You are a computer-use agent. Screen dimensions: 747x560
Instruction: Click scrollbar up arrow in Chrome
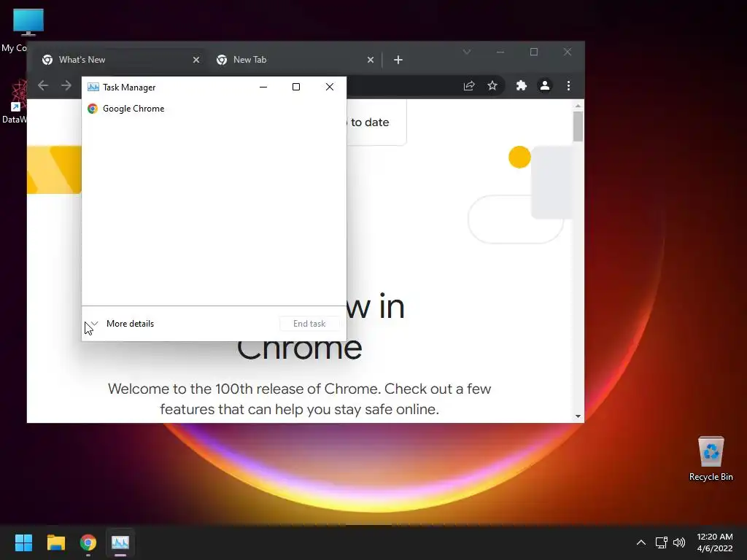point(578,106)
